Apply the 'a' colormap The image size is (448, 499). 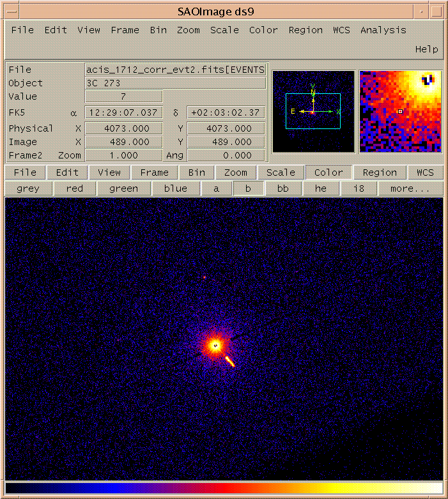click(x=216, y=188)
